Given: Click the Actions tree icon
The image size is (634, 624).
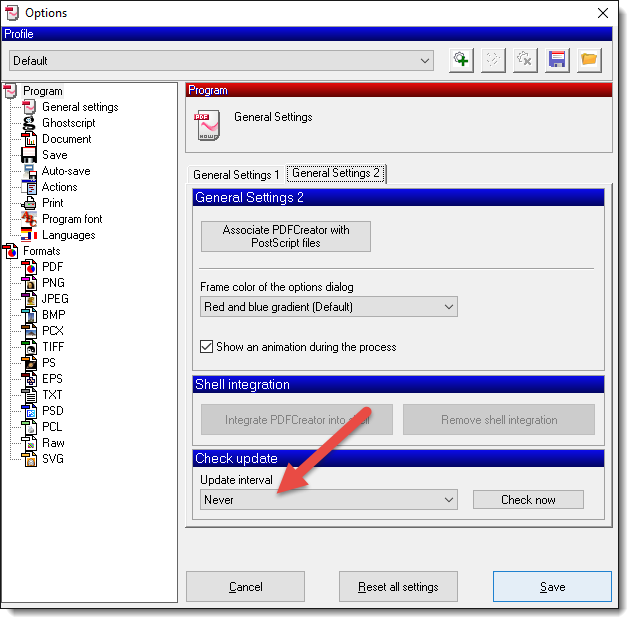Looking at the screenshot, I should click(29, 187).
